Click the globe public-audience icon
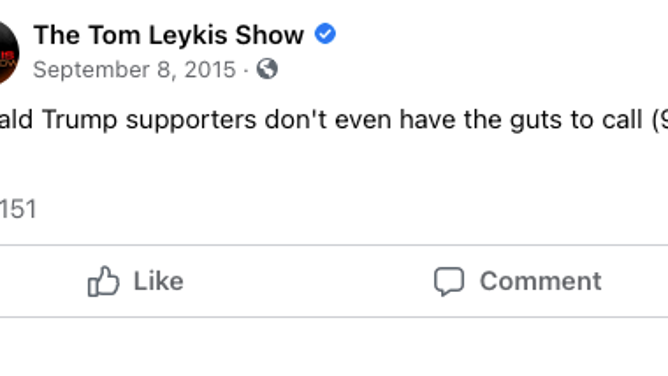This screenshot has width=668, height=376. tap(267, 69)
